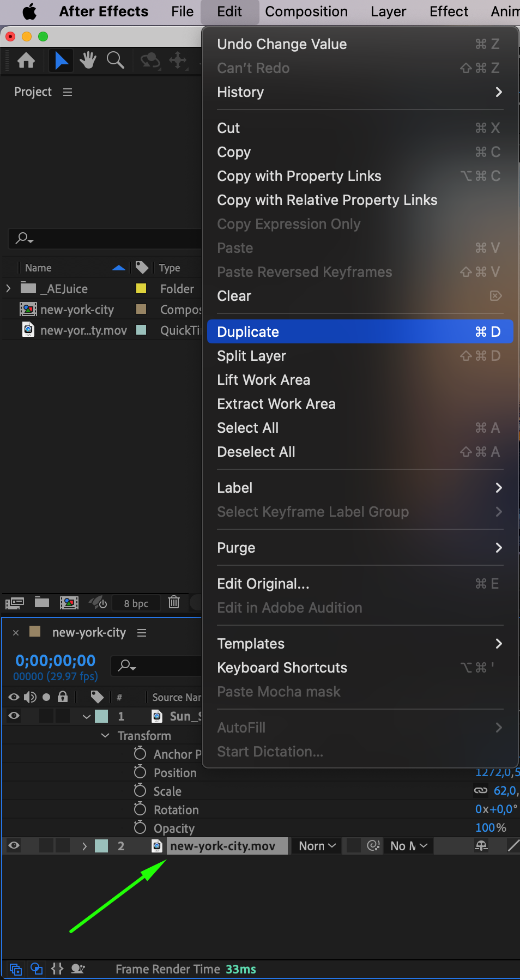Click the current timecode 0;00;00;00
Image resolution: width=520 pixels, height=980 pixels.
click(56, 661)
